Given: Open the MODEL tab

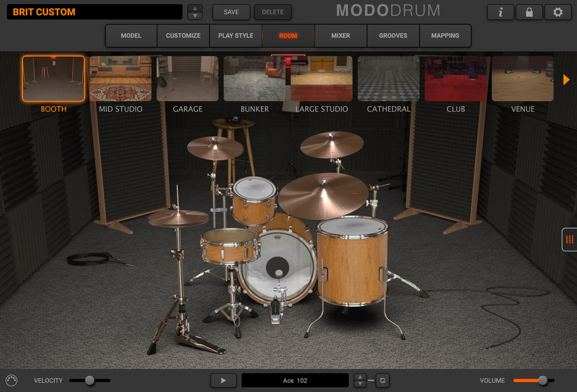Looking at the screenshot, I should click(x=131, y=36).
